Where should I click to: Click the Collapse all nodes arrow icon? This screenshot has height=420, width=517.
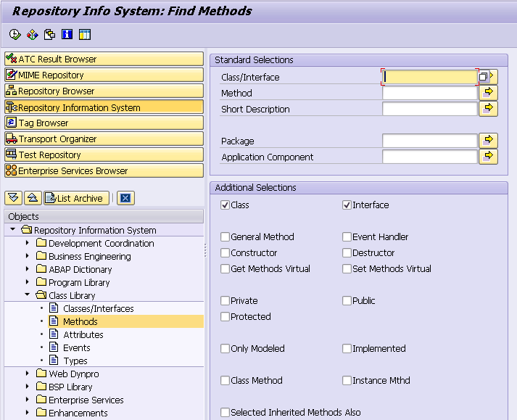(33, 198)
